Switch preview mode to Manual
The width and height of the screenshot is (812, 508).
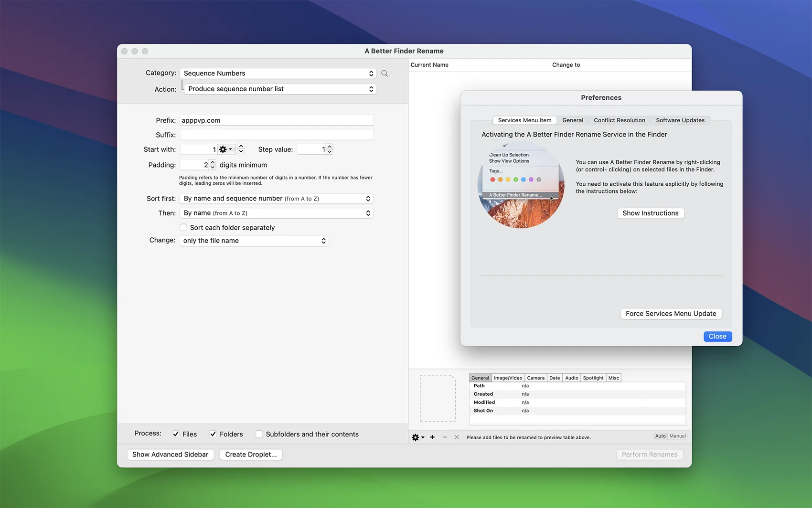point(677,436)
